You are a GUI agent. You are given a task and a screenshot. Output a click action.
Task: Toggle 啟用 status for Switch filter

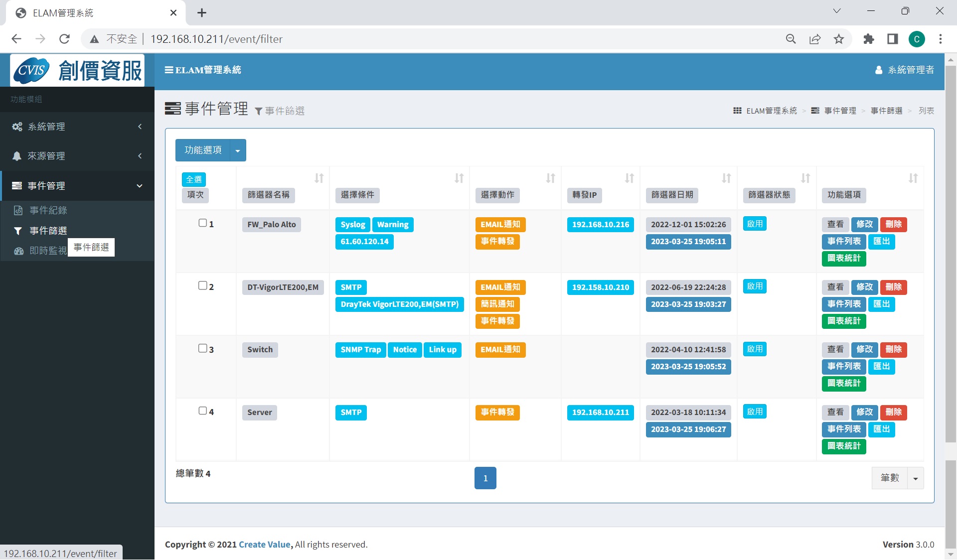[755, 349]
